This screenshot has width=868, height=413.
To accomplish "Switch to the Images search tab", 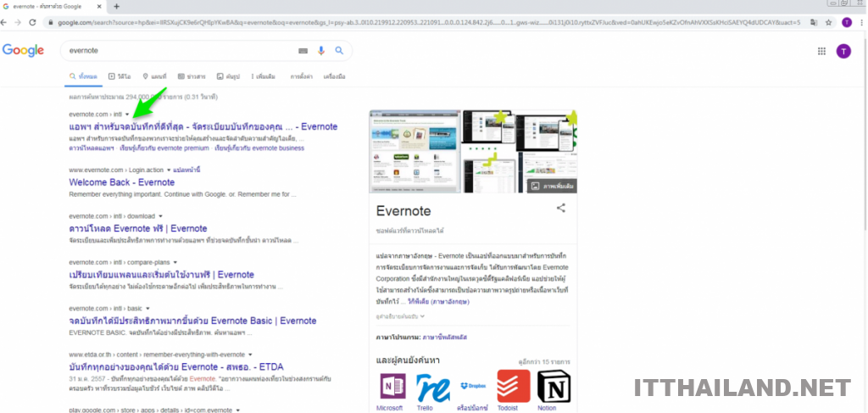I will (x=228, y=76).
